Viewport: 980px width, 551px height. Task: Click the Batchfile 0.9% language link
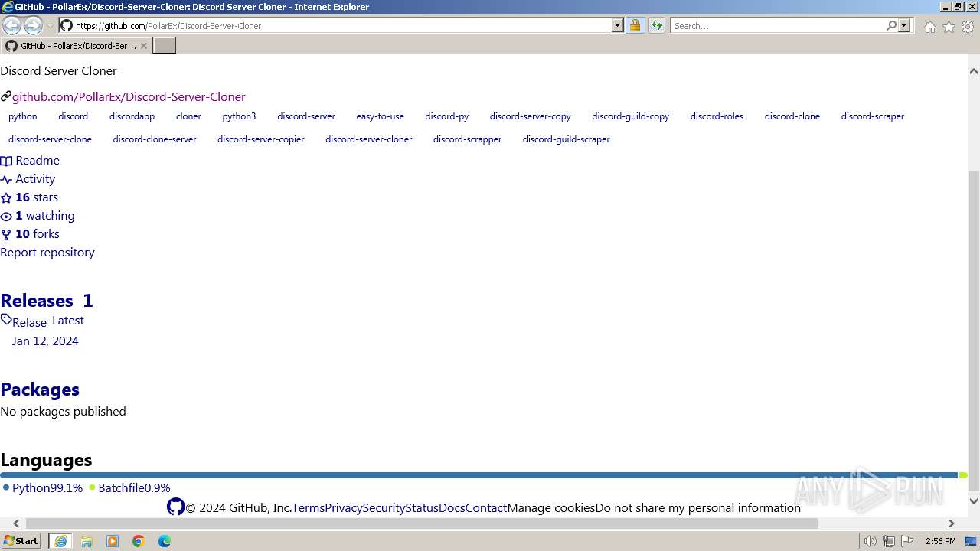tap(129, 488)
